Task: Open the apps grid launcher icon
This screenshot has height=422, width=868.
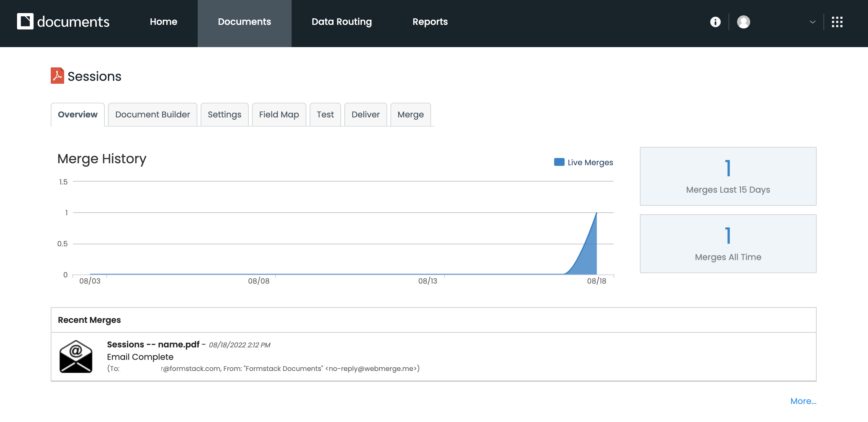Action: pos(837,22)
